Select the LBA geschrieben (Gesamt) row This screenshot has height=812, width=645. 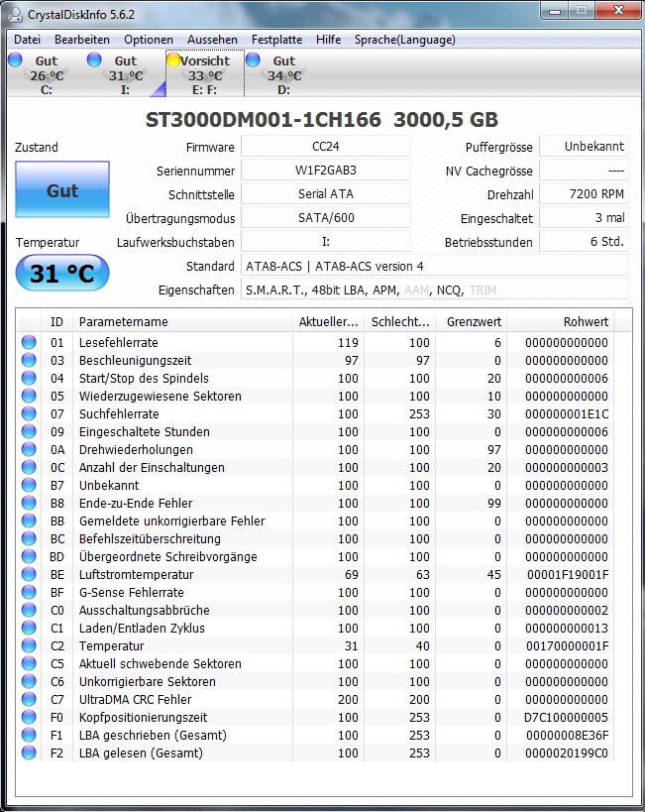click(316, 736)
